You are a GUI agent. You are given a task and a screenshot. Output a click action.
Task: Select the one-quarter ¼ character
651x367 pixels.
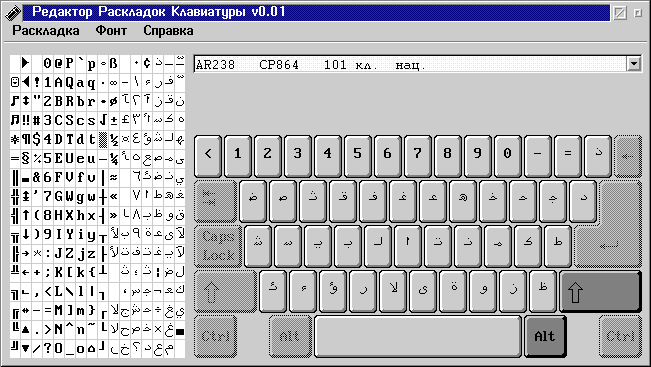point(114,158)
